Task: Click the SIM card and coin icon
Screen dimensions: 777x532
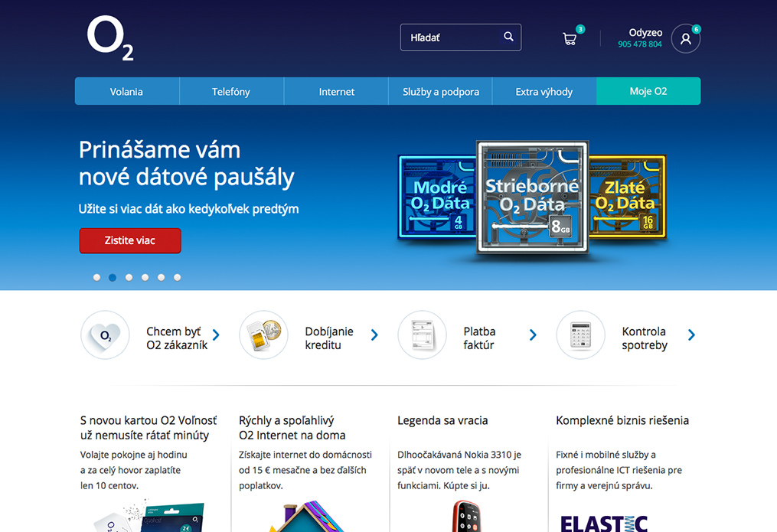Action: coord(263,335)
